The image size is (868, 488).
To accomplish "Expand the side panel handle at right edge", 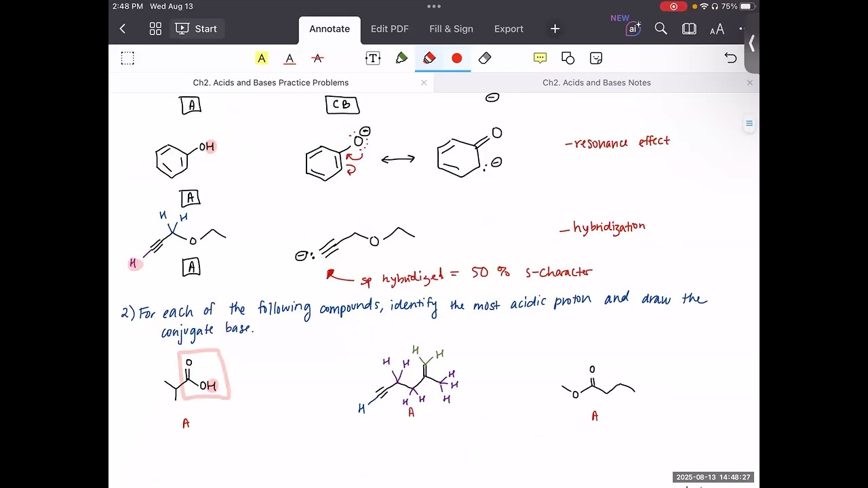I will coord(752,44).
